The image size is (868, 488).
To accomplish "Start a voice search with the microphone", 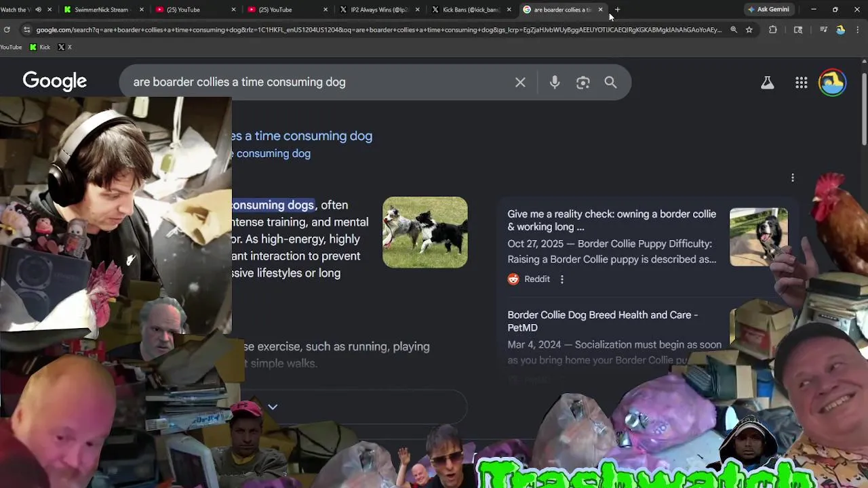I will point(555,82).
